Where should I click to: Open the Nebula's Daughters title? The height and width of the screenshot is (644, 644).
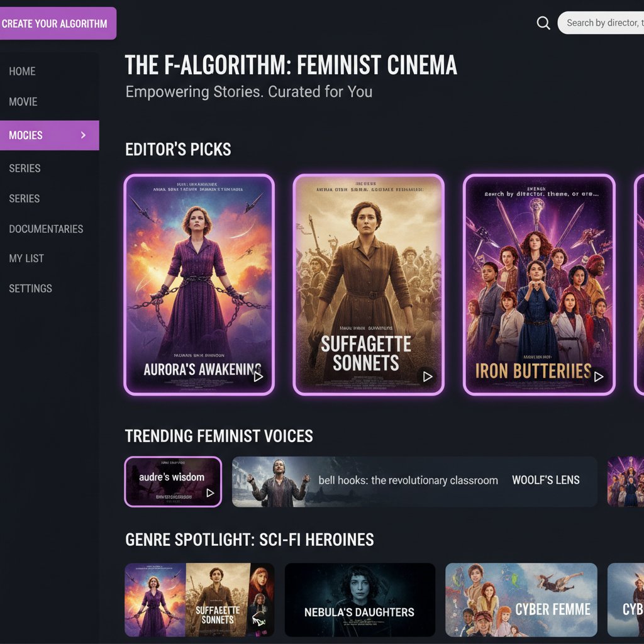[360, 599]
